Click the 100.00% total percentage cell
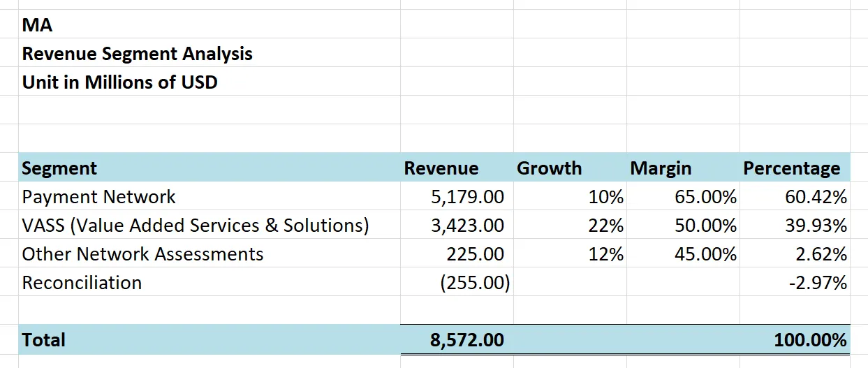Screen dimensions: 868x368 tap(810, 340)
